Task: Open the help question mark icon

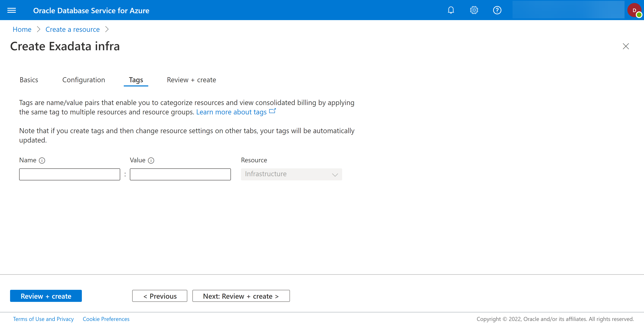Action: coord(497,10)
